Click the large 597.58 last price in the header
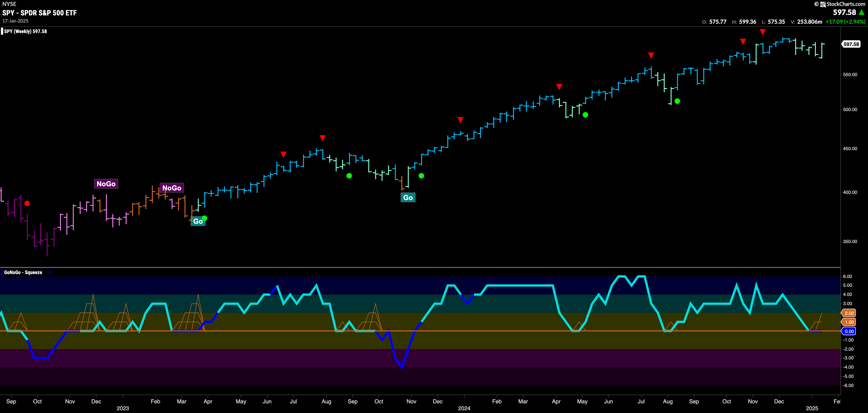 [844, 12]
